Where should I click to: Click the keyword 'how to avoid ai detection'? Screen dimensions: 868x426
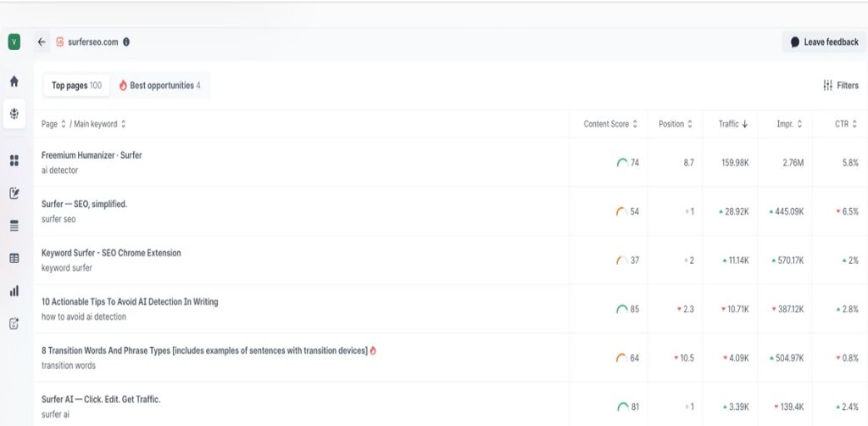pyautogui.click(x=84, y=317)
